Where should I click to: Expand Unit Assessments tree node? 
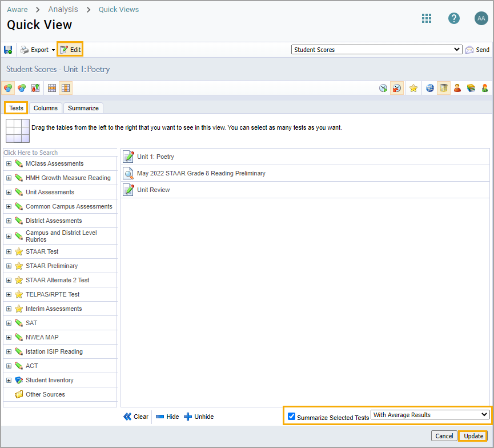(9, 192)
